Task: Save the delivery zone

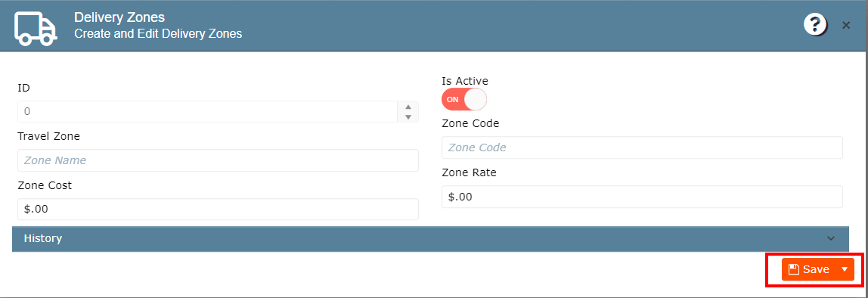Action: tap(818, 269)
